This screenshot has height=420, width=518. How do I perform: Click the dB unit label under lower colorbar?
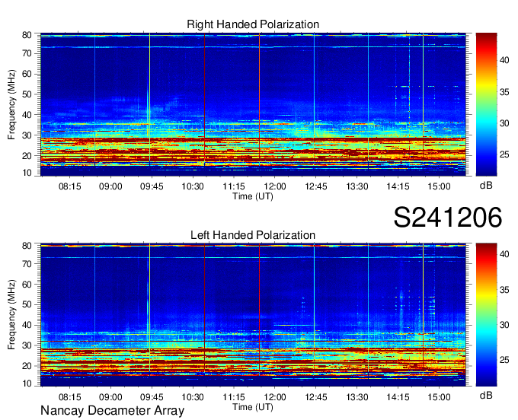coord(486,396)
